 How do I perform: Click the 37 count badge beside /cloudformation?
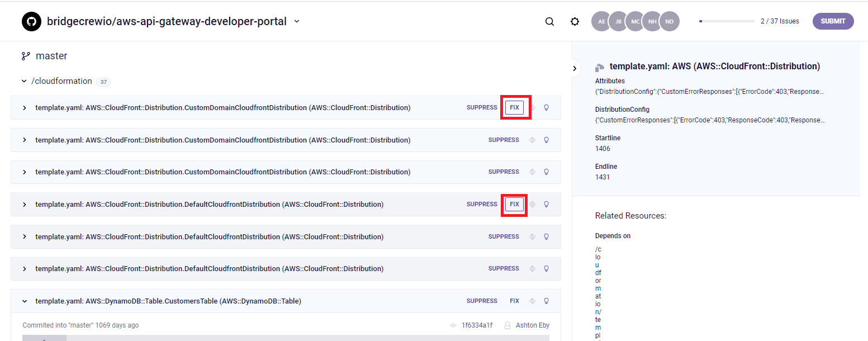[103, 82]
